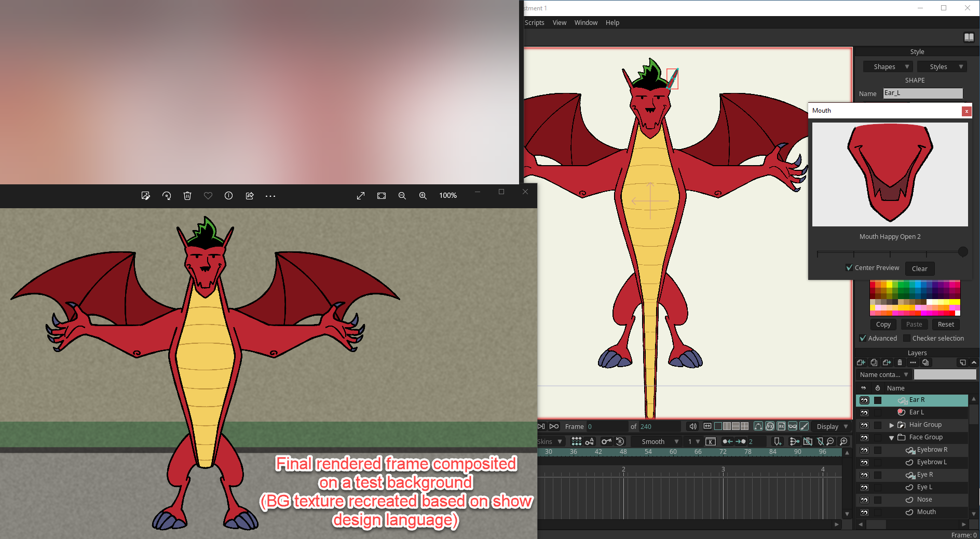Add a new layer in Layers panel
The image size is (980, 539).
pos(861,362)
